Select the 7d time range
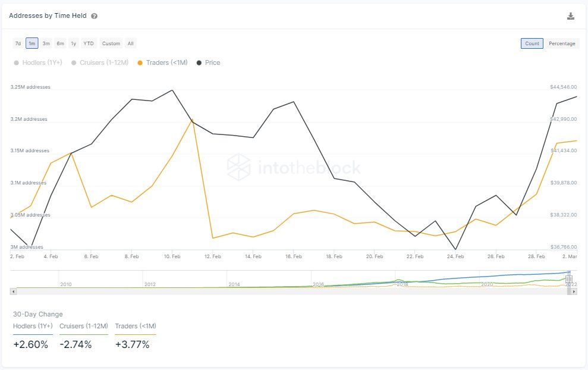 tap(18, 43)
